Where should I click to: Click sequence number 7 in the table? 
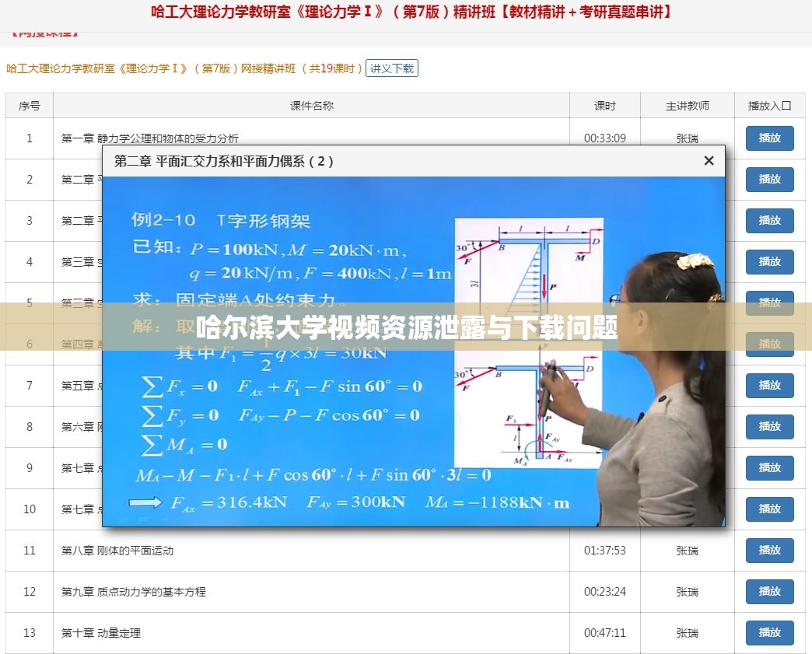coord(30,385)
